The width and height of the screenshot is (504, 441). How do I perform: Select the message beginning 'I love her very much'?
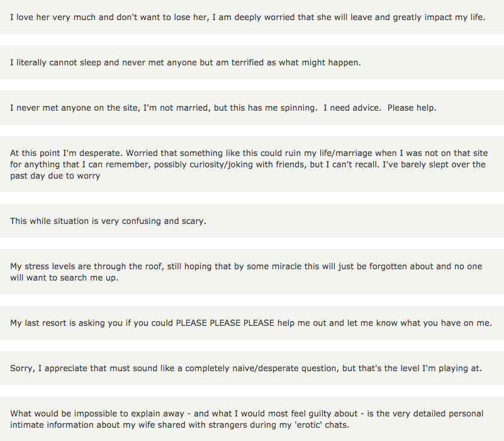(252, 17)
